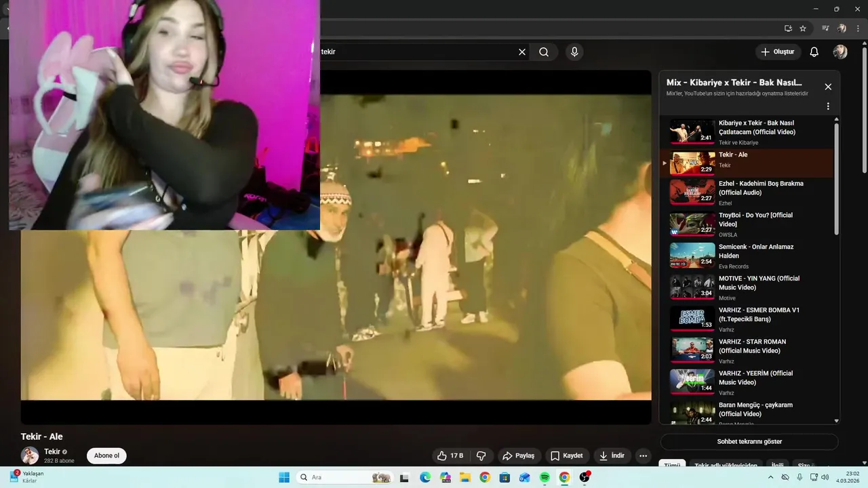Screen dimensions: 868x488
Task: Open File Explorer from the taskbar
Action: point(465,477)
